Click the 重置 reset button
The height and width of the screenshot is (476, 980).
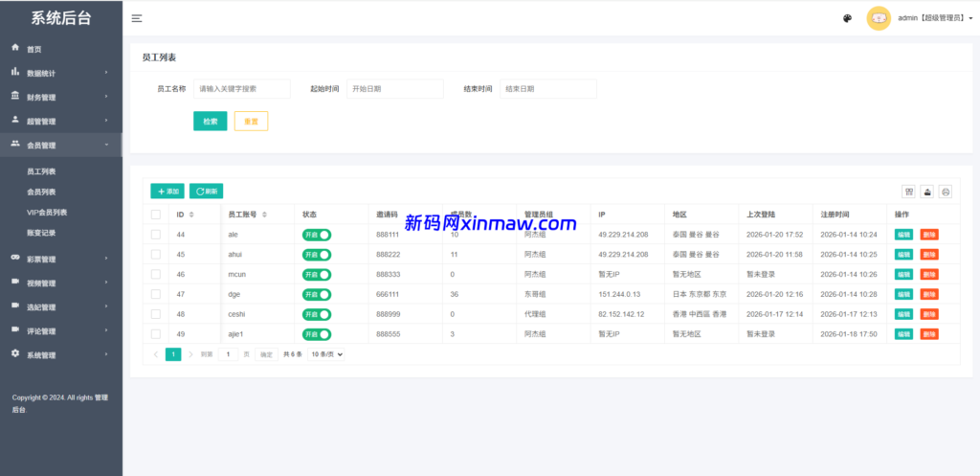[252, 122]
